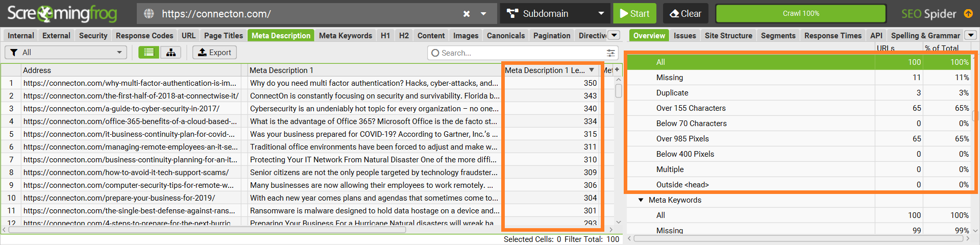Open the Content tab
The image size is (980, 245).
[x=431, y=35]
